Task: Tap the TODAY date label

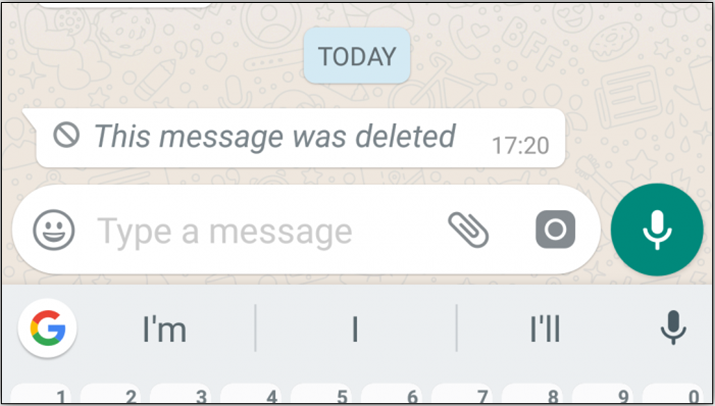Action: 357,56
